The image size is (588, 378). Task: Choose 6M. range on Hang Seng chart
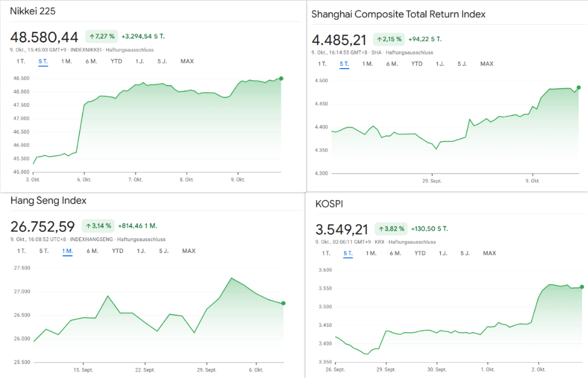(x=92, y=251)
